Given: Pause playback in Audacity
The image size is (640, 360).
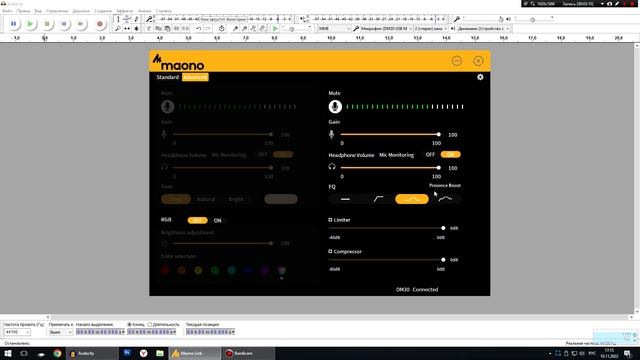Looking at the screenshot, I should (x=13, y=24).
